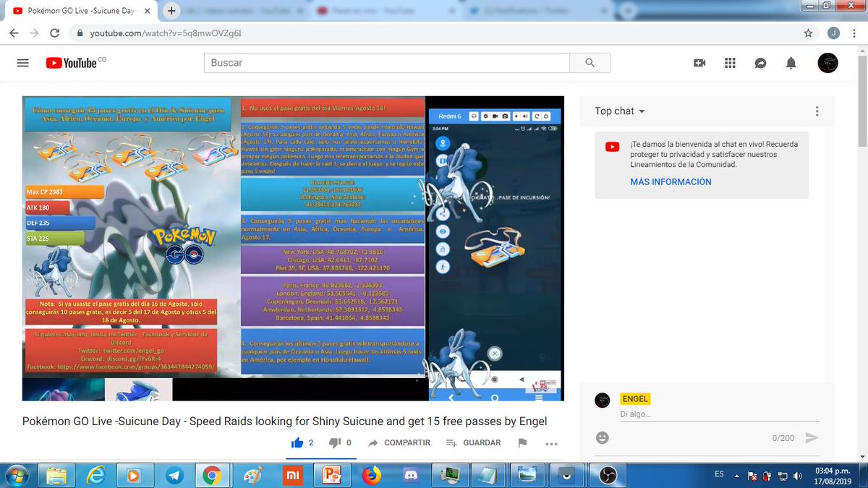Expand the Top chat dropdown
Viewport: 868px width, 488px height.
[x=620, y=111]
